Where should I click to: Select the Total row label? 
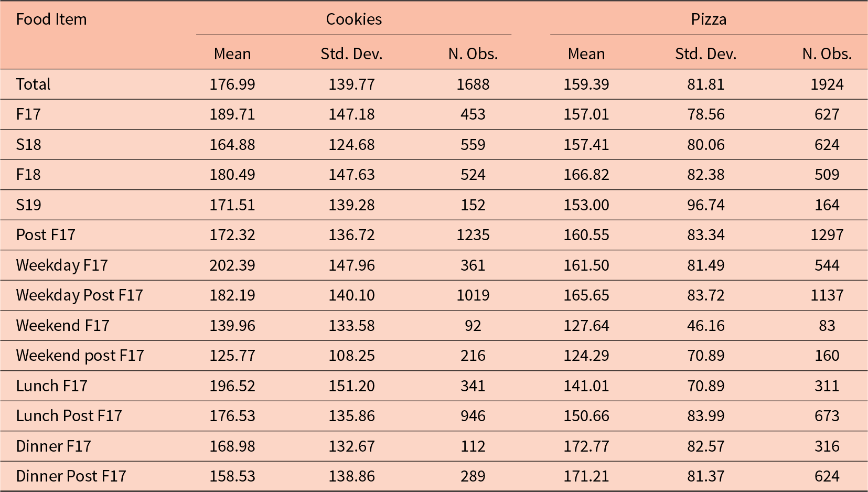tap(34, 84)
